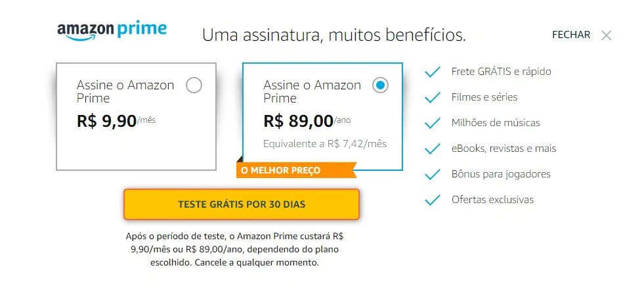Click the checkmark beside Bônus para jogadores
Screen dimensions: 644x299
(x=433, y=174)
